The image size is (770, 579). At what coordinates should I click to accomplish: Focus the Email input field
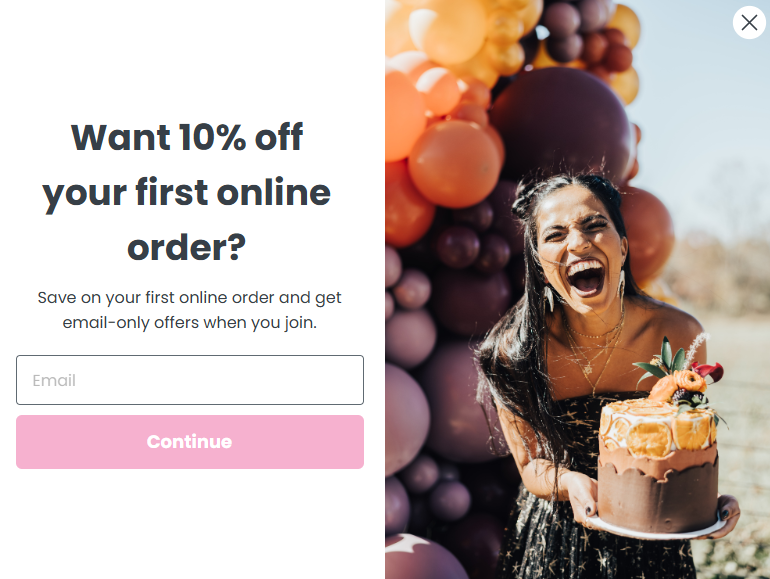tap(190, 380)
